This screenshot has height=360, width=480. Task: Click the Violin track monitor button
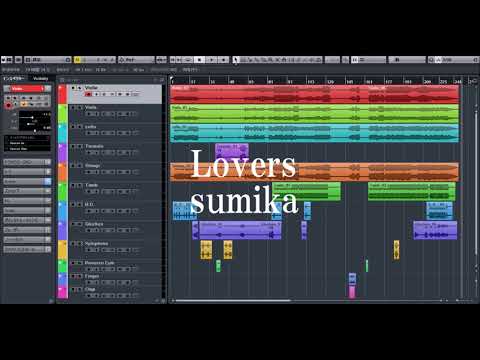(96, 94)
